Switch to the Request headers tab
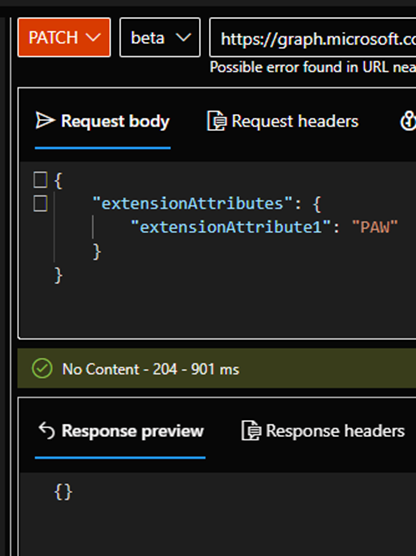This screenshot has height=556, width=416. pyautogui.click(x=283, y=121)
